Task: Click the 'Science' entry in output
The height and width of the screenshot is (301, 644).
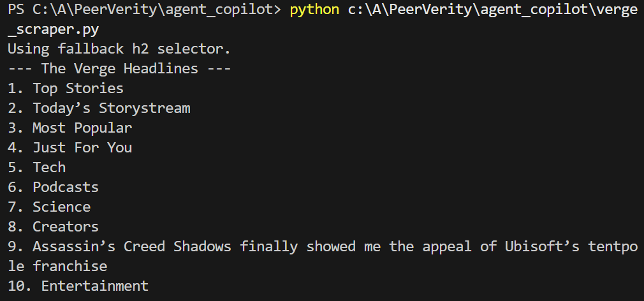Action: point(49,207)
